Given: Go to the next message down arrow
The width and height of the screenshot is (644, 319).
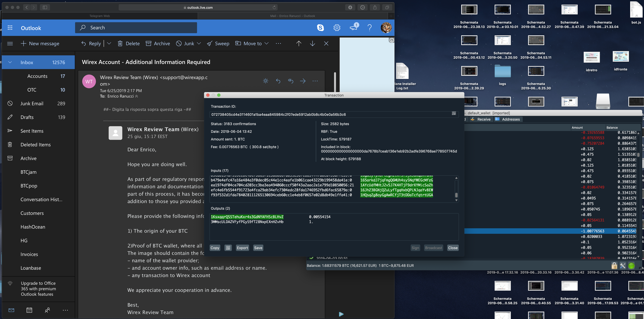Looking at the screenshot, I should [313, 43].
